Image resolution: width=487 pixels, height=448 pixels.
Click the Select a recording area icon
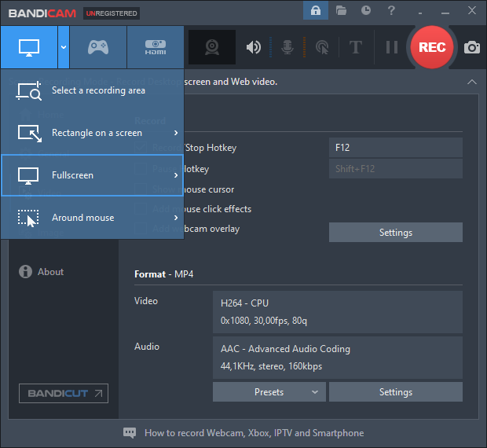28,90
